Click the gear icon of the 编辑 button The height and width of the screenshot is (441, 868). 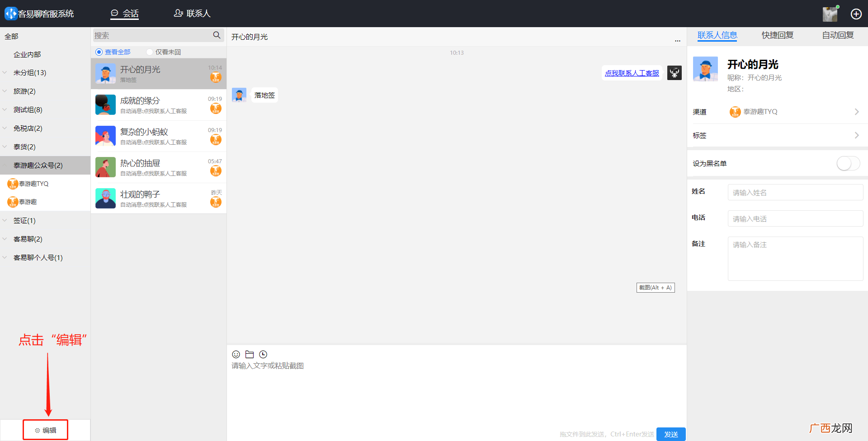pyautogui.click(x=38, y=431)
